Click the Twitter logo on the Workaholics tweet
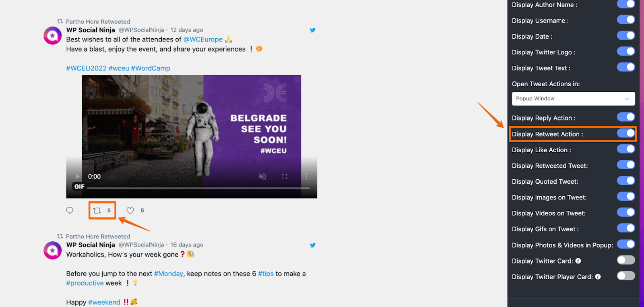The width and height of the screenshot is (644, 307). (312, 245)
